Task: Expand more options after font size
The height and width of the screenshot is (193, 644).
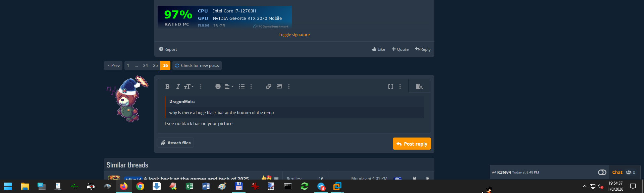Action: [x=201, y=86]
